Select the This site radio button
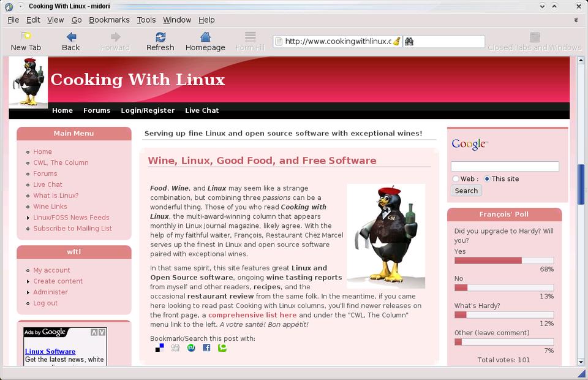The image size is (588, 380). pyautogui.click(x=487, y=179)
